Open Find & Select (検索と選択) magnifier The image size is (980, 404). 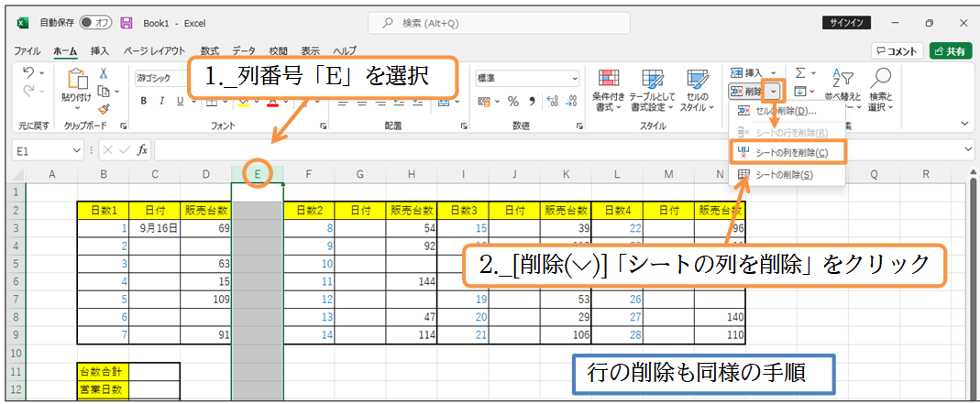[x=881, y=91]
